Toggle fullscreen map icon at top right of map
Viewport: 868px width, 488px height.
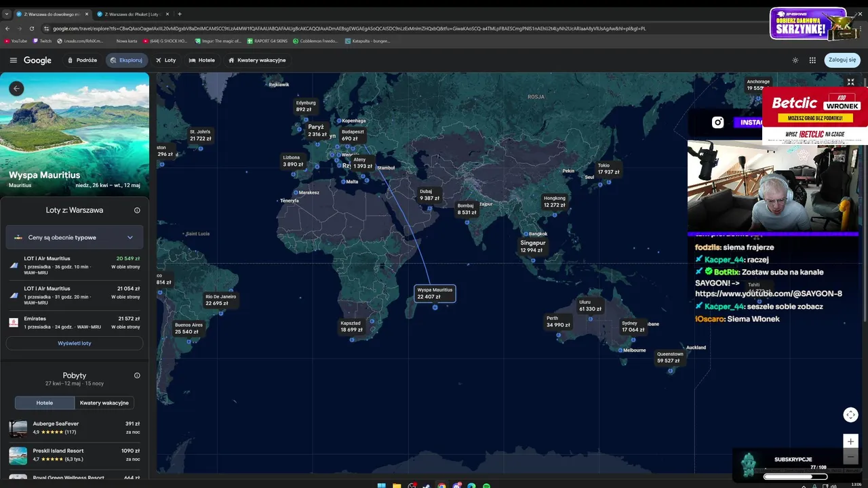coord(850,82)
